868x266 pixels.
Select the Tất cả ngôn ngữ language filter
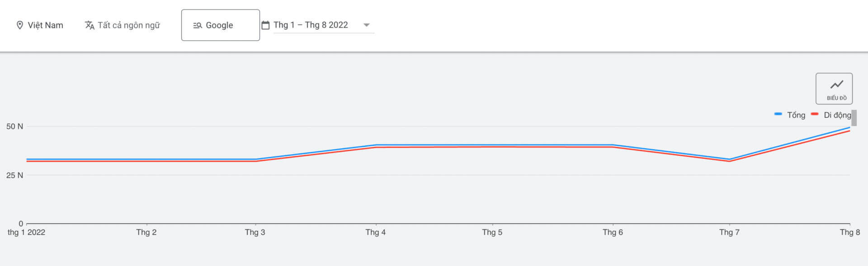129,25
